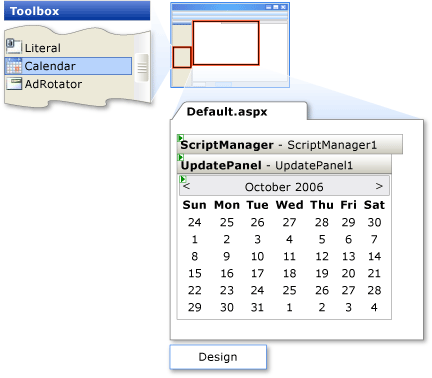
Task: Go to previous month with the < arrow
Action: point(187,186)
